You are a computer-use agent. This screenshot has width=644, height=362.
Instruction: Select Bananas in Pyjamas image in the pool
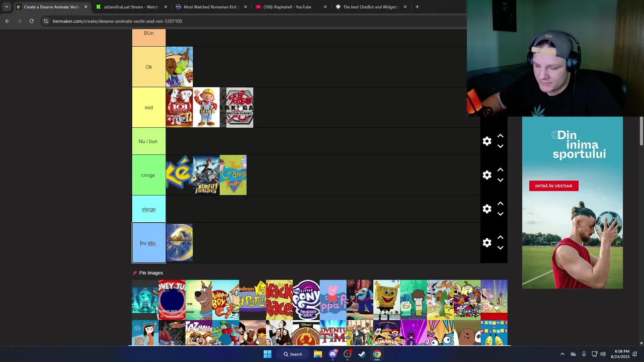[x=494, y=333]
